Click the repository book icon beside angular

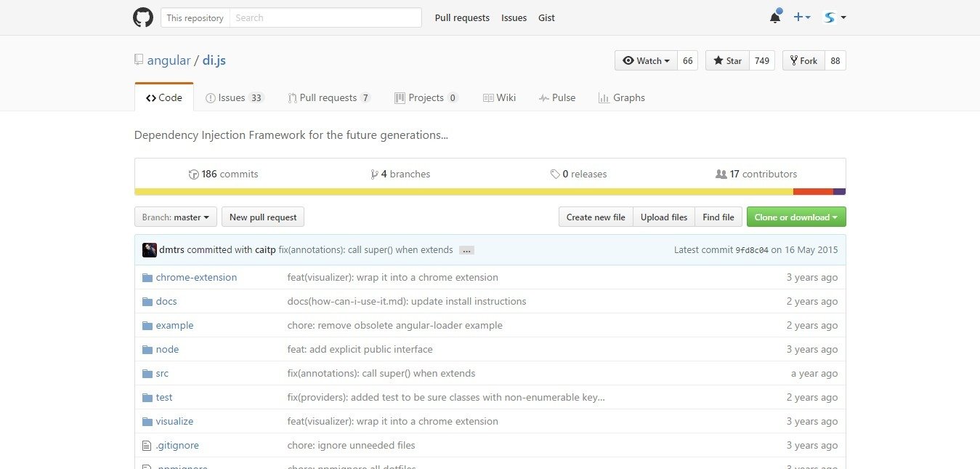coord(139,60)
